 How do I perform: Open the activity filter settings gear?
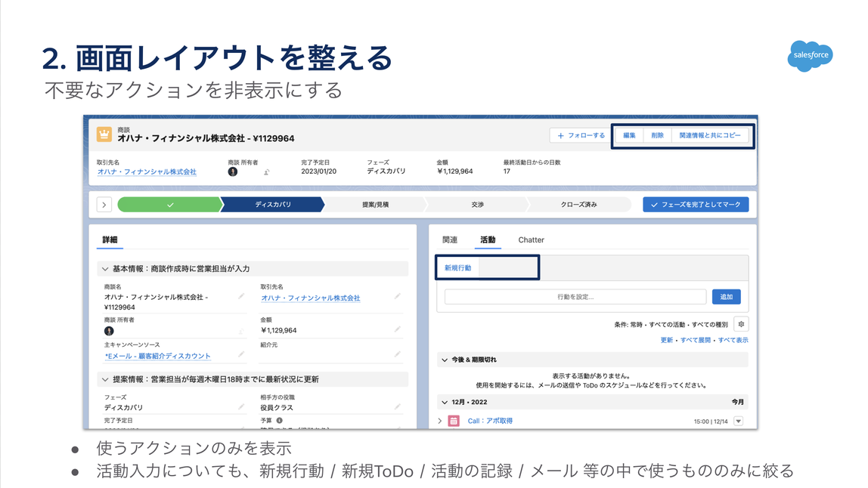click(741, 324)
